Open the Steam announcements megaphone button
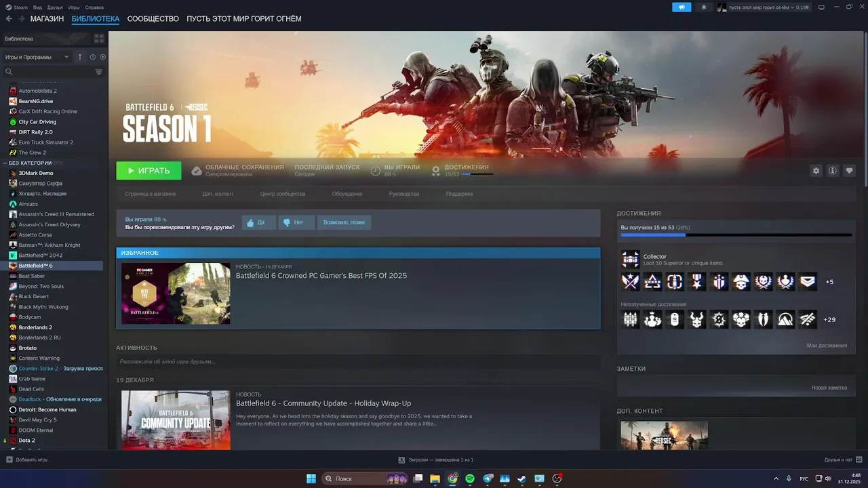Image resolution: width=868 pixels, height=488 pixels. tap(682, 7)
